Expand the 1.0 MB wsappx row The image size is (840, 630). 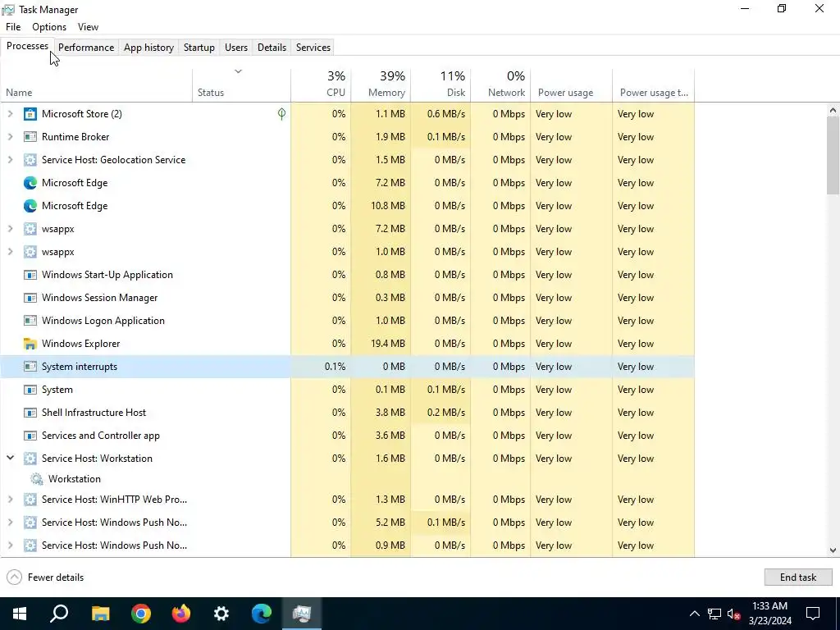click(10, 252)
